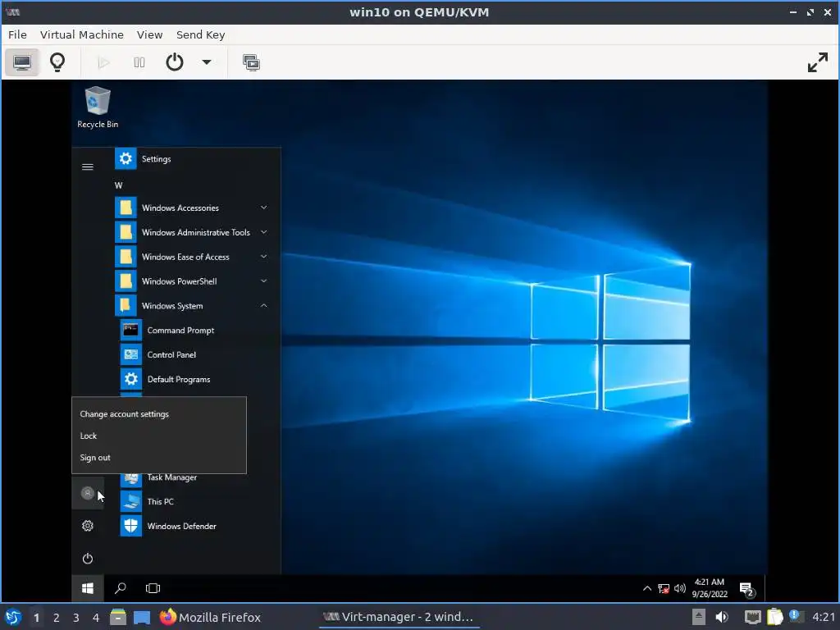
Task: Expand the Start menu hamburger
Action: (87, 167)
